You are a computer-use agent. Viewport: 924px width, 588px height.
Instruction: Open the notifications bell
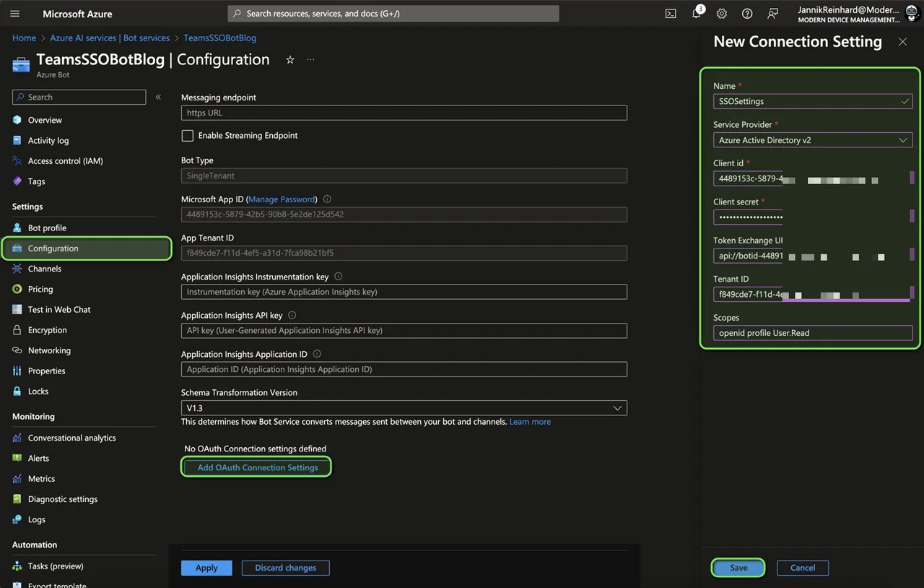tap(697, 14)
